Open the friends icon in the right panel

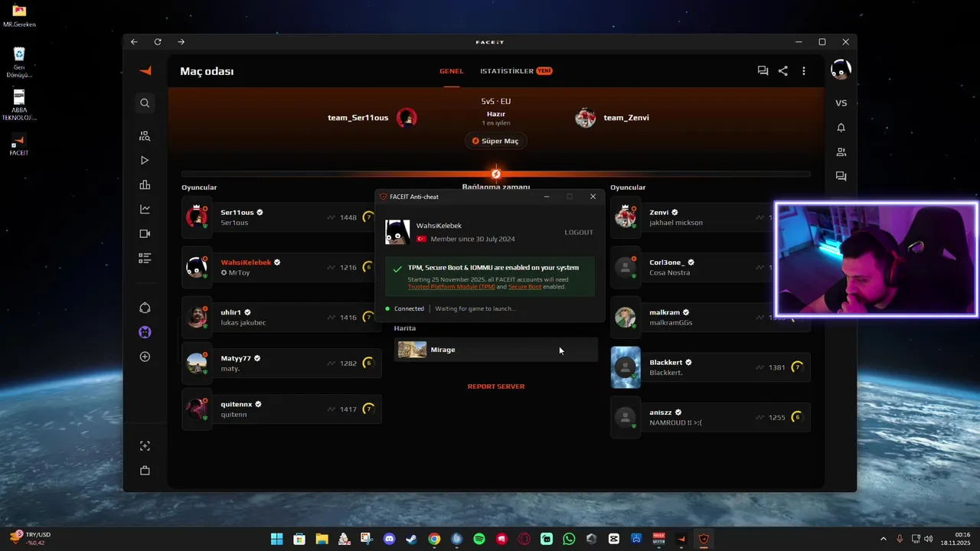(841, 152)
